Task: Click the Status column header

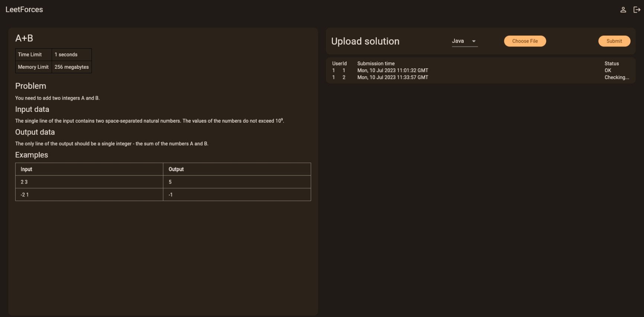Action: 611,64
